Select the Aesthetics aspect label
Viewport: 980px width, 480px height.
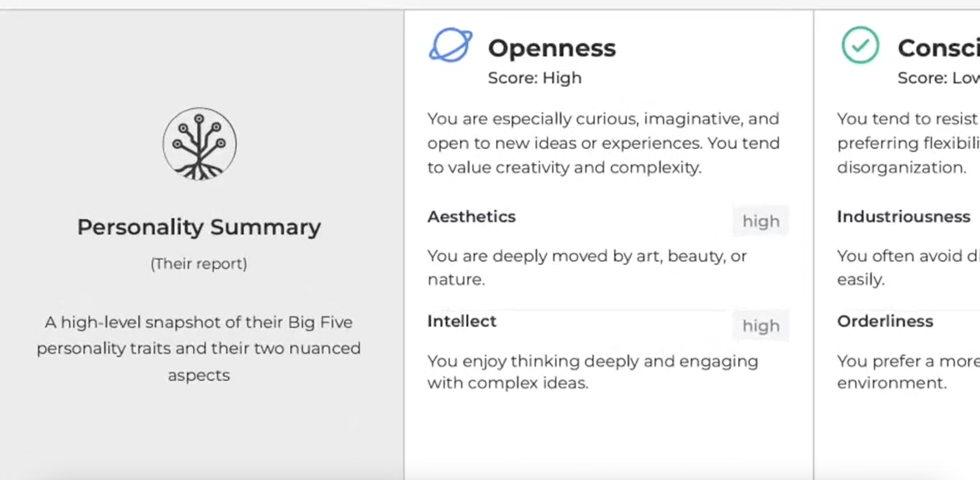pos(471,217)
